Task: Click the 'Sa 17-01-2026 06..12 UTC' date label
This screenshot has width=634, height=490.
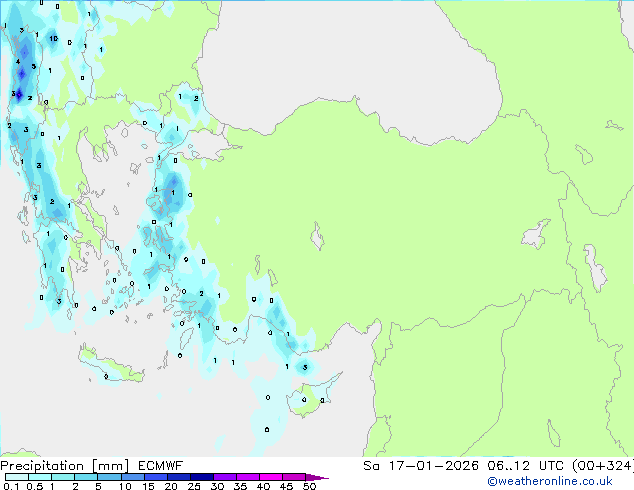Action: (x=463, y=466)
